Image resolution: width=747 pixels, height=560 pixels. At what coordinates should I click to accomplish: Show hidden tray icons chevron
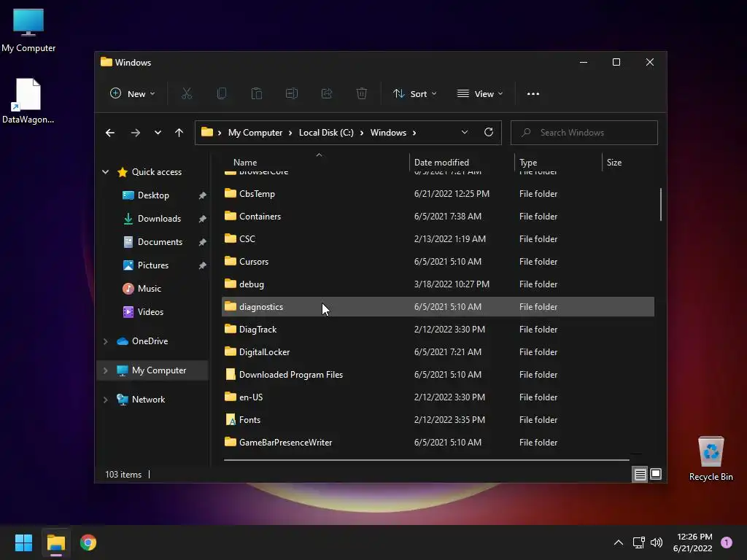coord(619,542)
